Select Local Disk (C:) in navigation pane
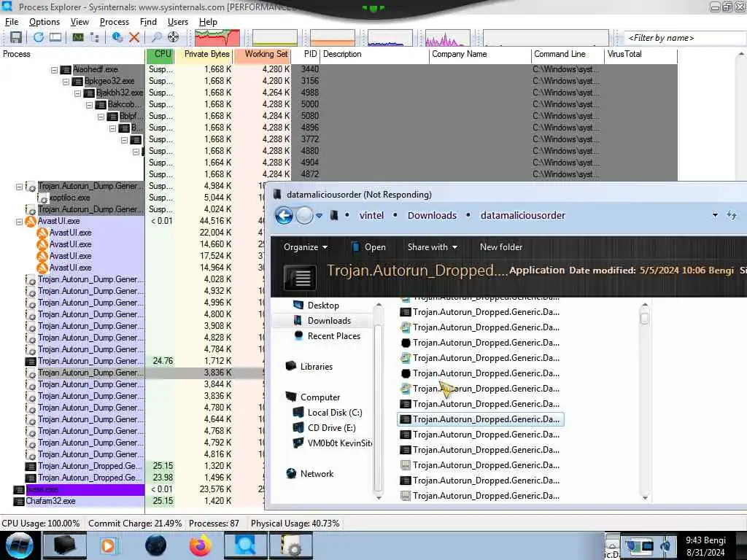Viewport: 747px width, 560px height. tap(334, 413)
